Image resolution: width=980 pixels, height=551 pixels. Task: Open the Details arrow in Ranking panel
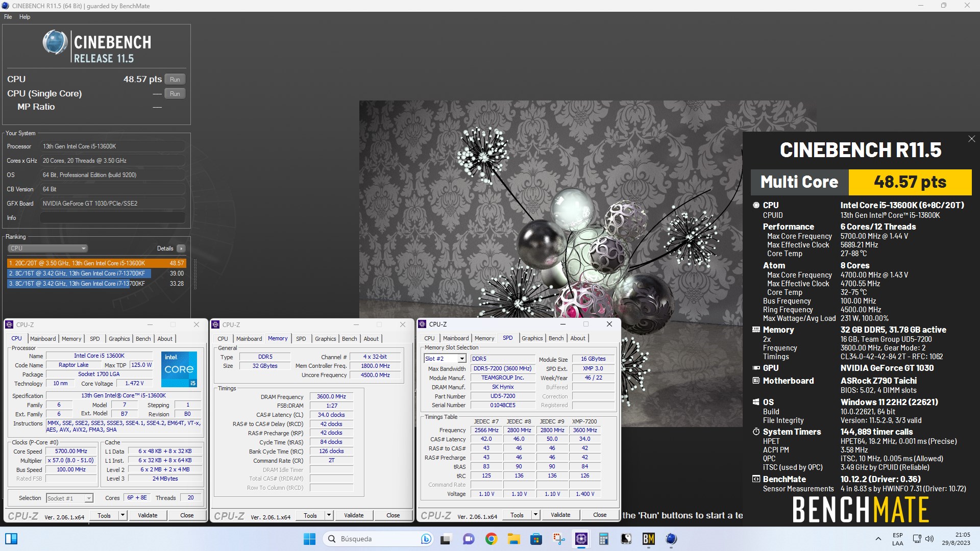(x=181, y=248)
